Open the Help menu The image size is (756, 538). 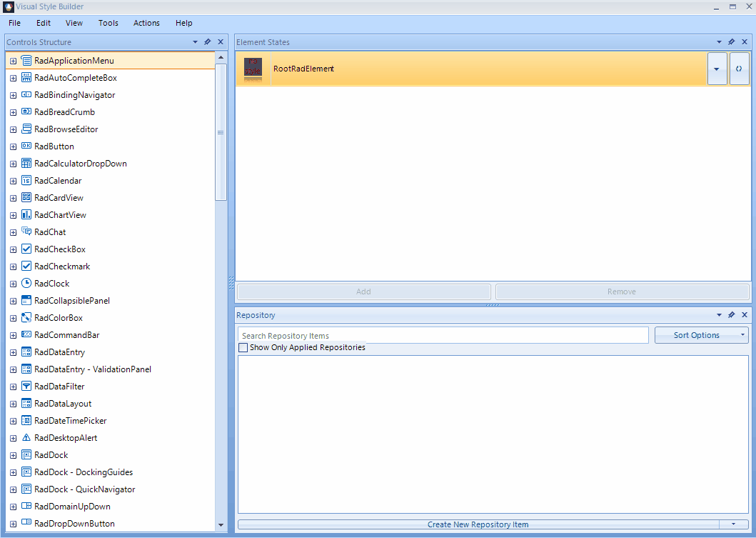coord(183,23)
